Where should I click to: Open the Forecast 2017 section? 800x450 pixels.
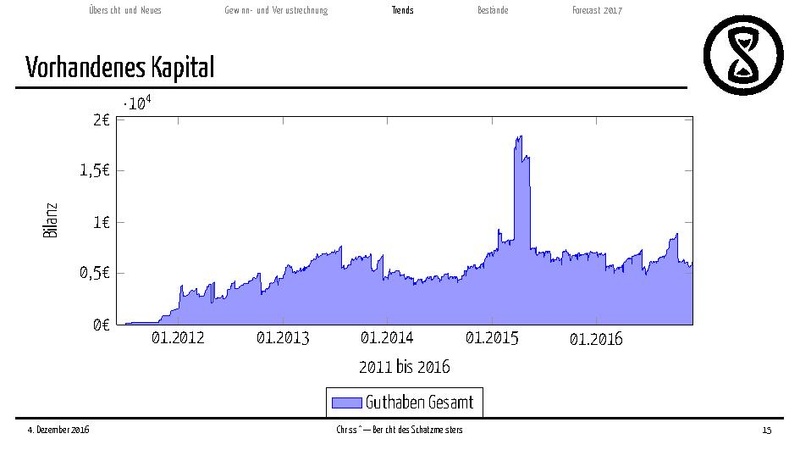pos(598,10)
